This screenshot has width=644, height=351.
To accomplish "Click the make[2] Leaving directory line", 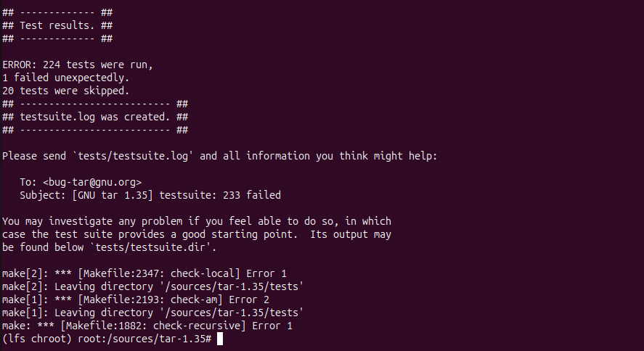I will tap(152, 286).
